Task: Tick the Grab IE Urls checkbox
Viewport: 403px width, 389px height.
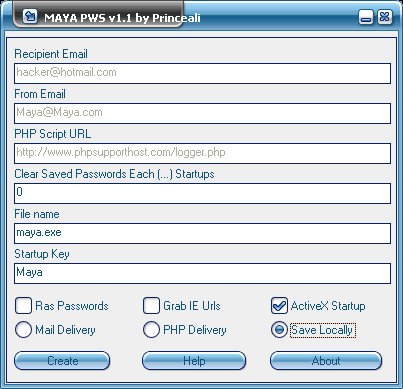Action: click(x=151, y=306)
